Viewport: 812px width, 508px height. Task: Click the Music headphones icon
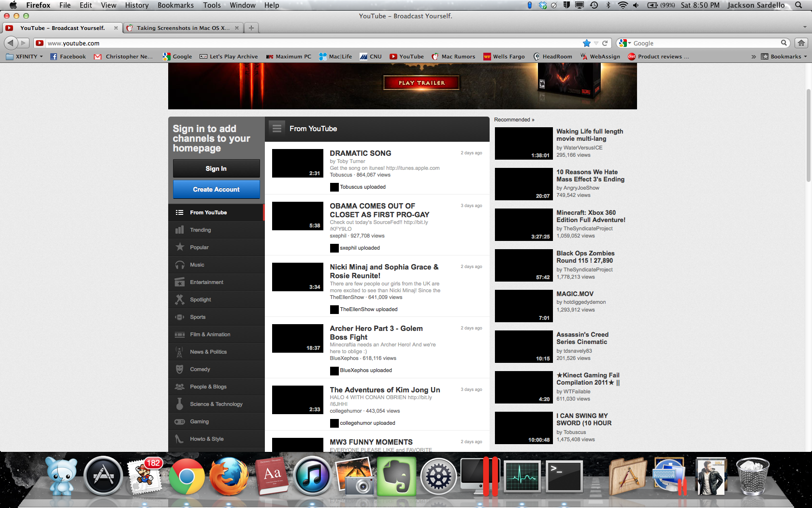pos(180,265)
